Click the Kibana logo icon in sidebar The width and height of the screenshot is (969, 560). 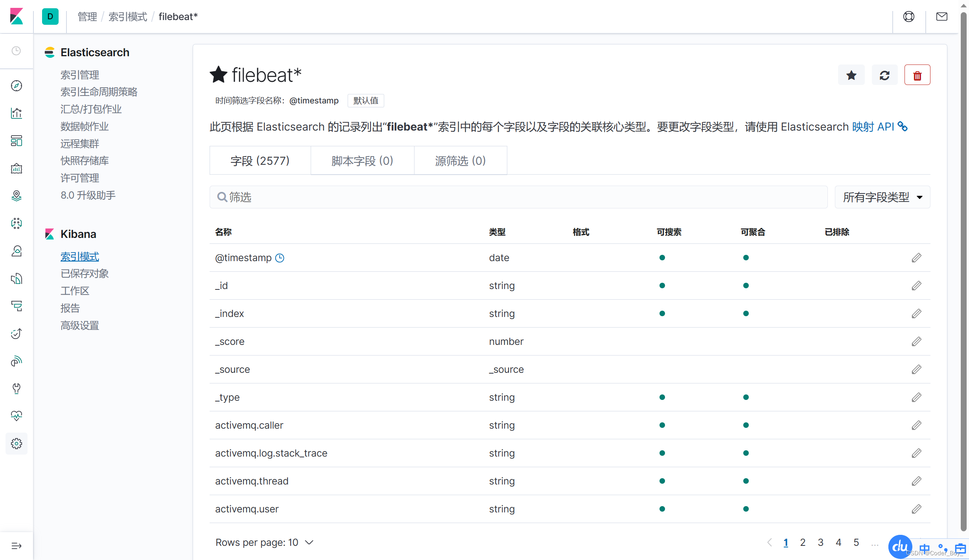pos(17,17)
